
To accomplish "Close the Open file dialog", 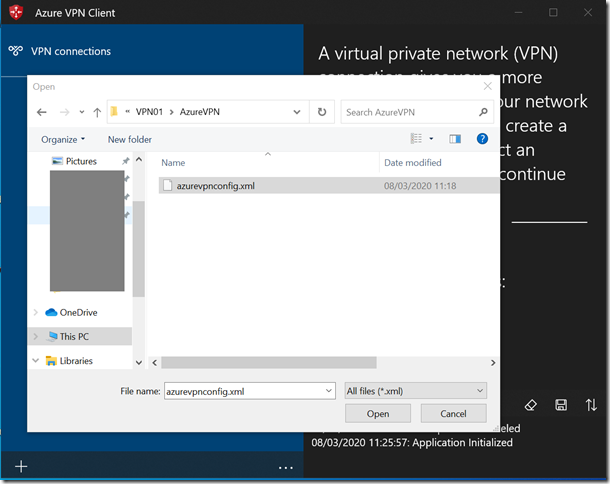I will point(487,86).
